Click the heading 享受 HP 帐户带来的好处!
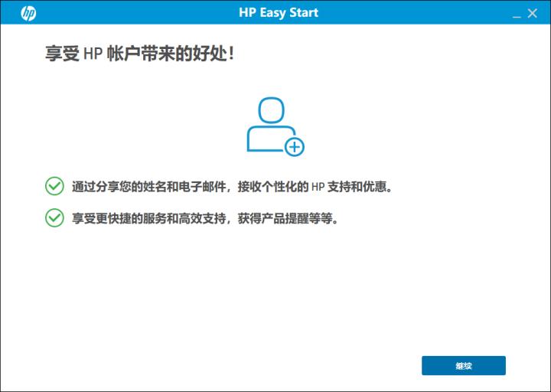The width and height of the screenshot is (551, 392). coord(139,54)
